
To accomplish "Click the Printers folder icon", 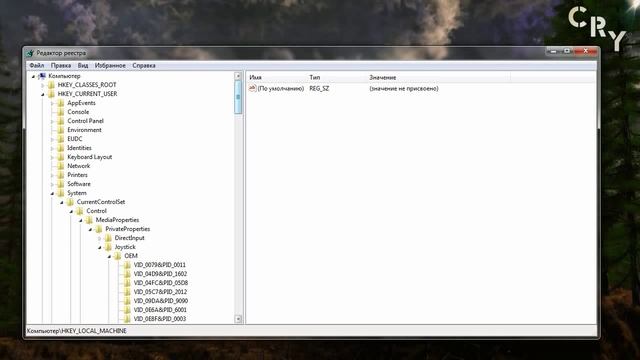I will [61, 175].
